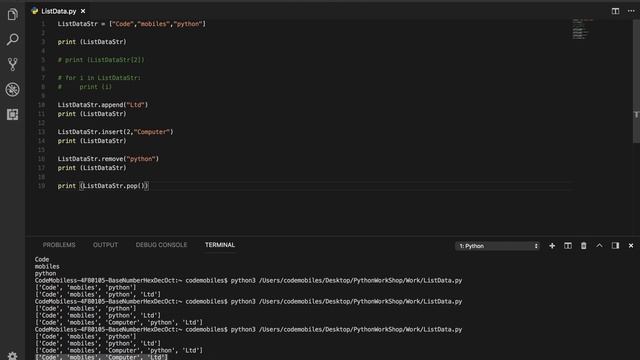Split the editor to the side

tap(615, 11)
